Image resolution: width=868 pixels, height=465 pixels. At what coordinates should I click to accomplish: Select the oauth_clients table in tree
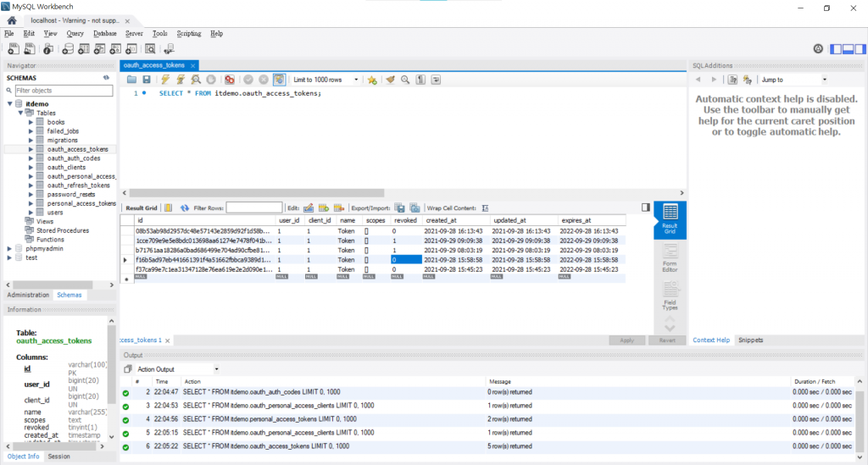(66, 168)
